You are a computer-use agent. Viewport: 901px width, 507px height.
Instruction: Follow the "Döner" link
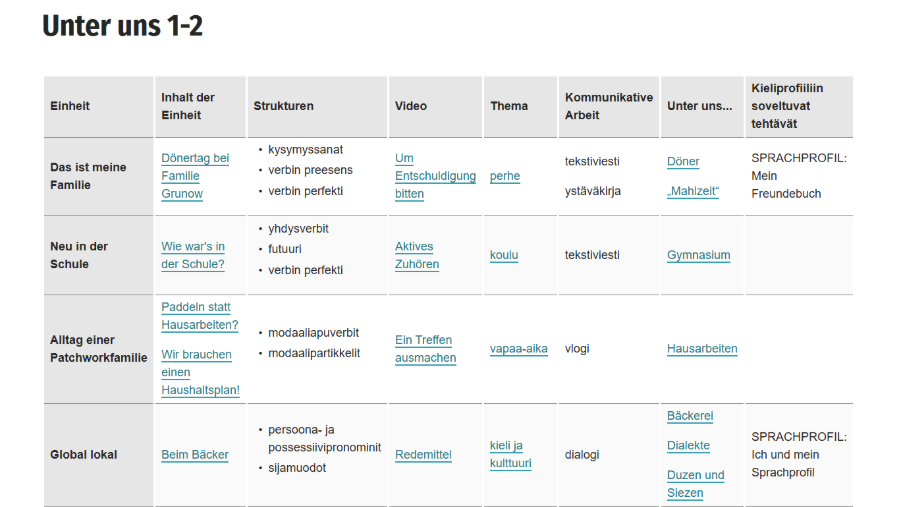coord(683,162)
